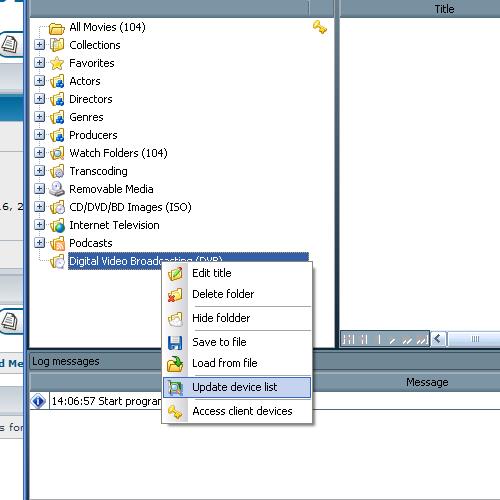
Task: Click the Update device list icon
Action: click(175, 388)
